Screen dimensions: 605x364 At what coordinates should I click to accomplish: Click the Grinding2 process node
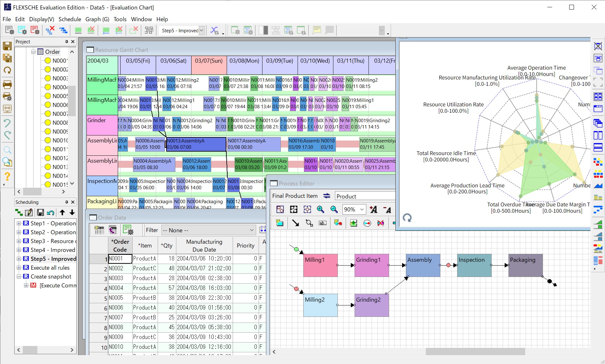(x=372, y=305)
